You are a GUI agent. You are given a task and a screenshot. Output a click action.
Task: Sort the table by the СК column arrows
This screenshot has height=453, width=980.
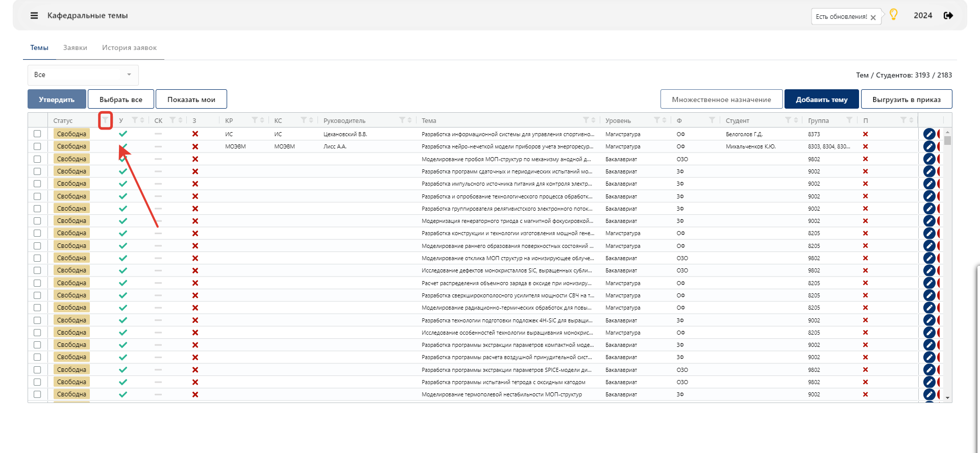pyautogui.click(x=180, y=120)
